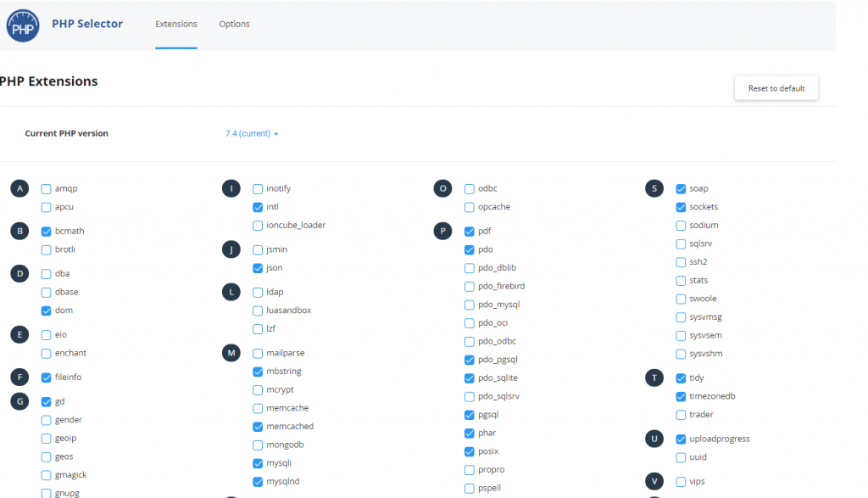Click the T section circle icon
This screenshot has height=498, width=868.
pyautogui.click(x=654, y=378)
